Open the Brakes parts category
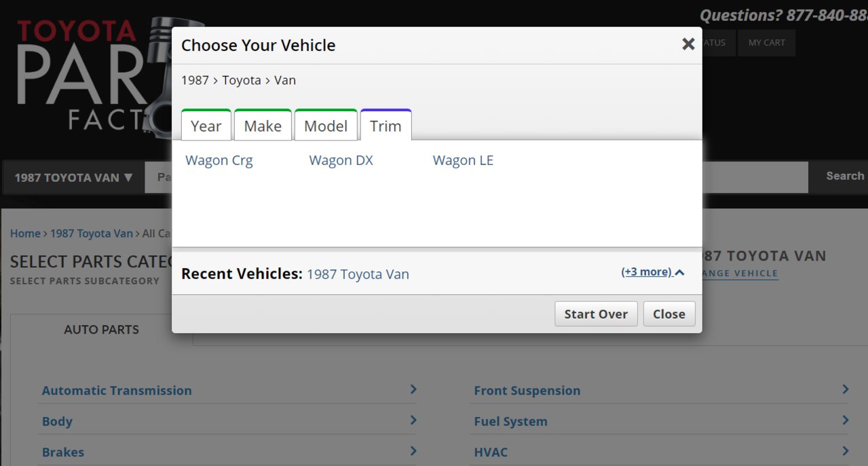The image size is (868, 466). click(63, 452)
